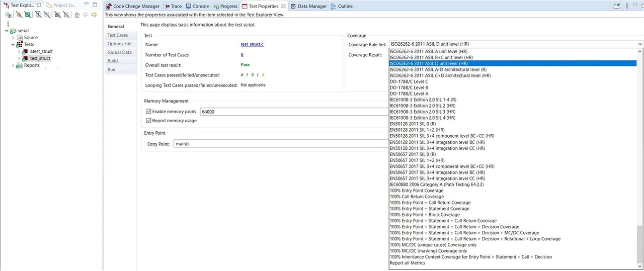644x271 pixels.
Task: Switch to the Project Explorer tab
Action: [x=61, y=5]
